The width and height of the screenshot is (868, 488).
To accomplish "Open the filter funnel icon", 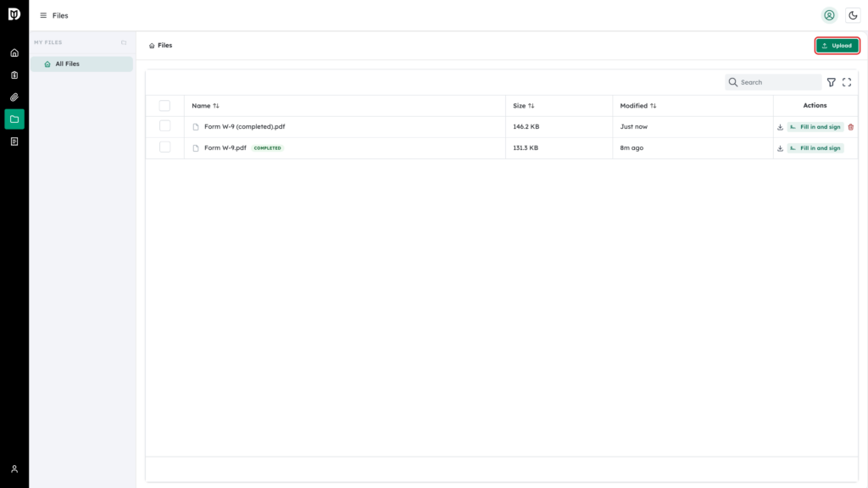I will click(x=832, y=82).
